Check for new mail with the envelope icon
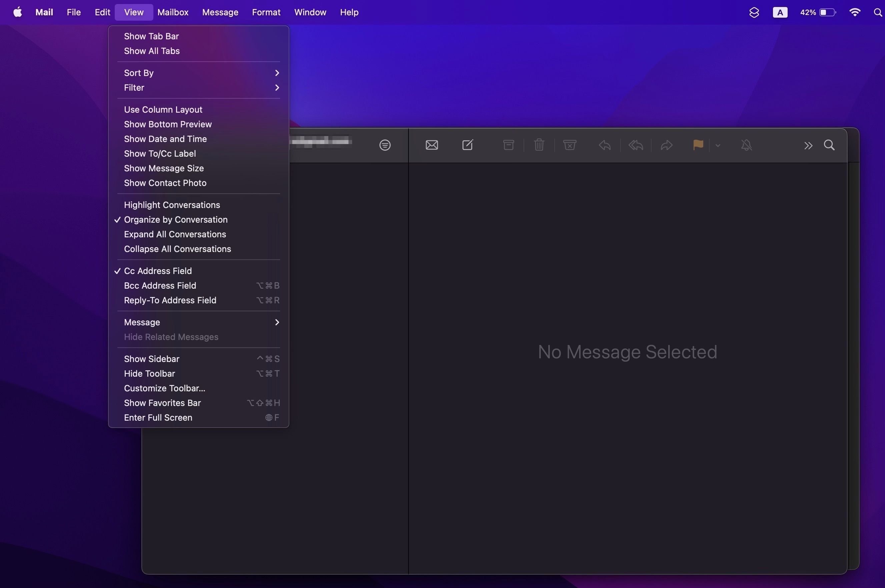This screenshot has height=588, width=885. point(431,145)
